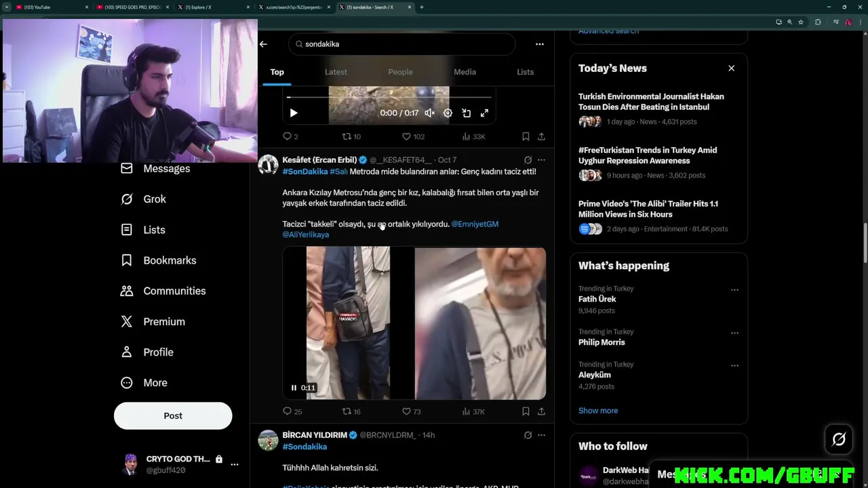Viewport: 868px width, 488px height.
Task: Open options for Aleyküm trend
Action: tap(734, 365)
